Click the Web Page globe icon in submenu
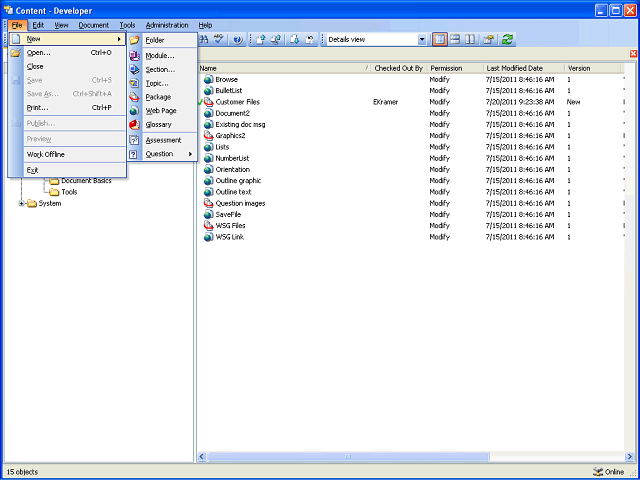The height and width of the screenshot is (480, 640). [x=134, y=111]
